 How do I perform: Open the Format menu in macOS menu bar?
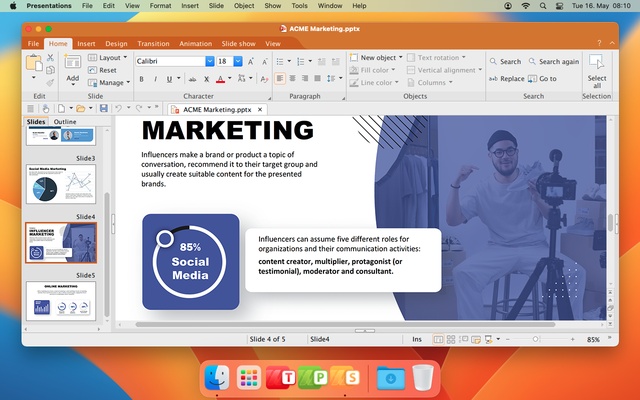click(160, 6)
